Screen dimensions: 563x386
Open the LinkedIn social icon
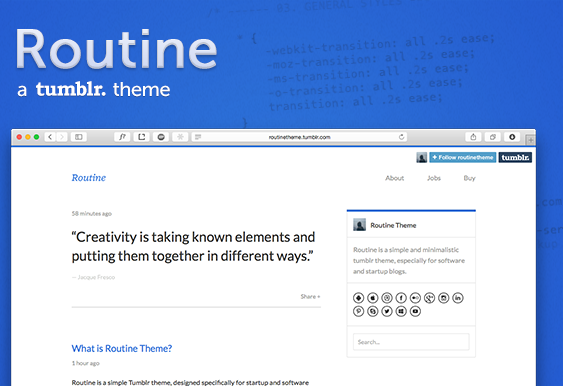(458, 298)
